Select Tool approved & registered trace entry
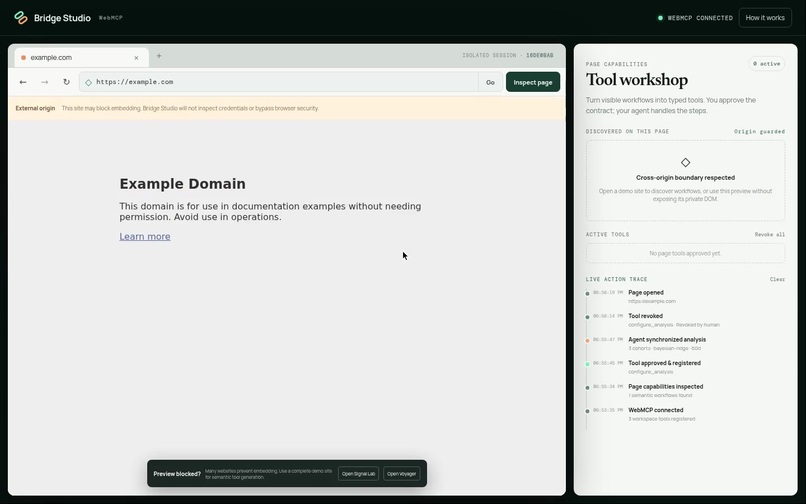 point(685,367)
